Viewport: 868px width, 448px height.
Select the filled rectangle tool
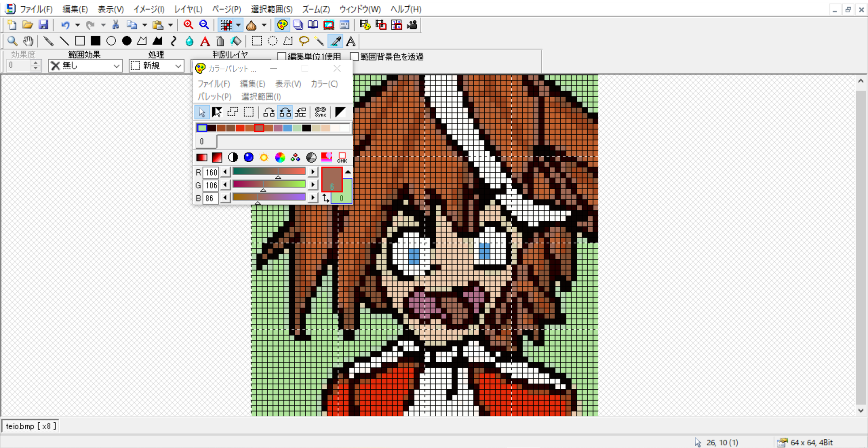[x=95, y=41]
